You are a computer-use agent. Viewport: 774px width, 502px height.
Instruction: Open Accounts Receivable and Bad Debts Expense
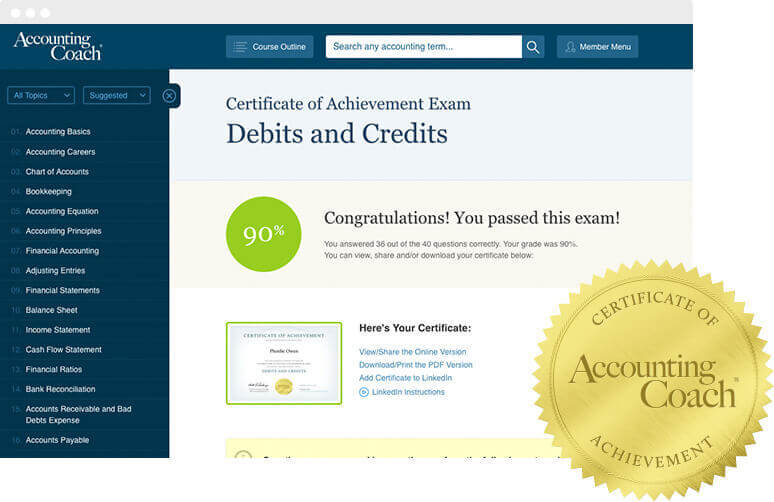point(78,415)
